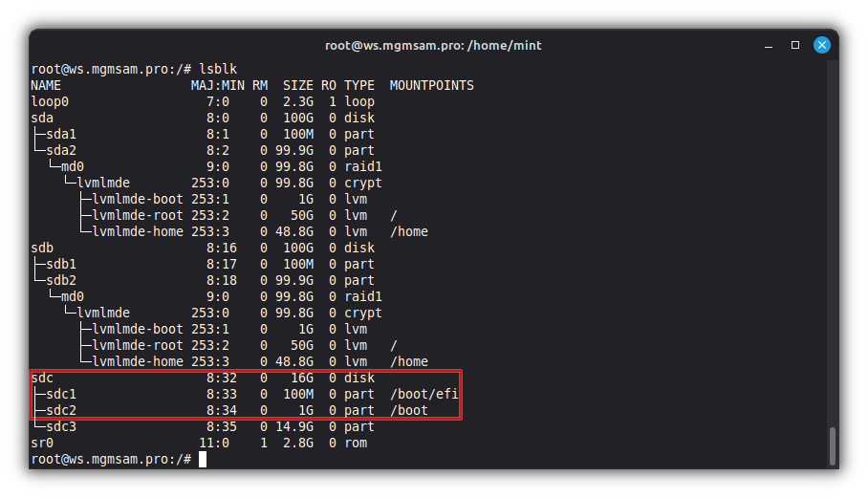The height and width of the screenshot is (498, 868).
Task: Click the MAJ:MIN column header
Action: (218, 85)
